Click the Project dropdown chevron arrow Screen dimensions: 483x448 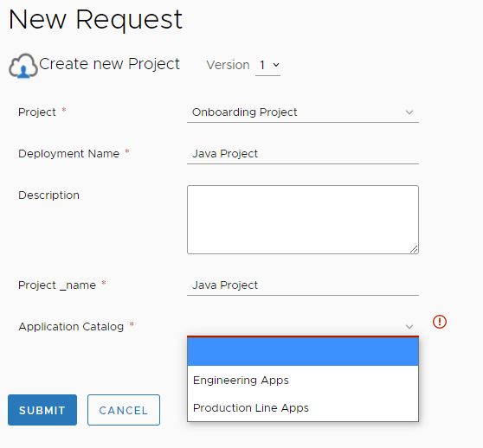[409, 112]
